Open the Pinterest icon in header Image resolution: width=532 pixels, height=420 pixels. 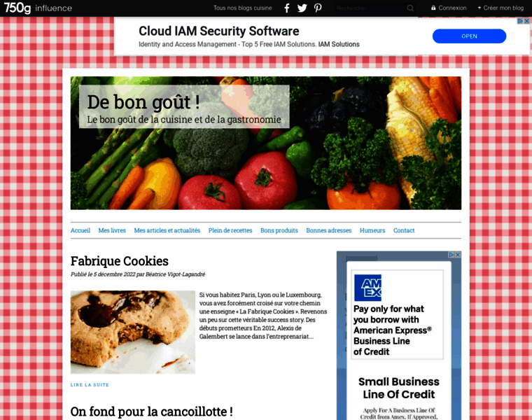(318, 8)
